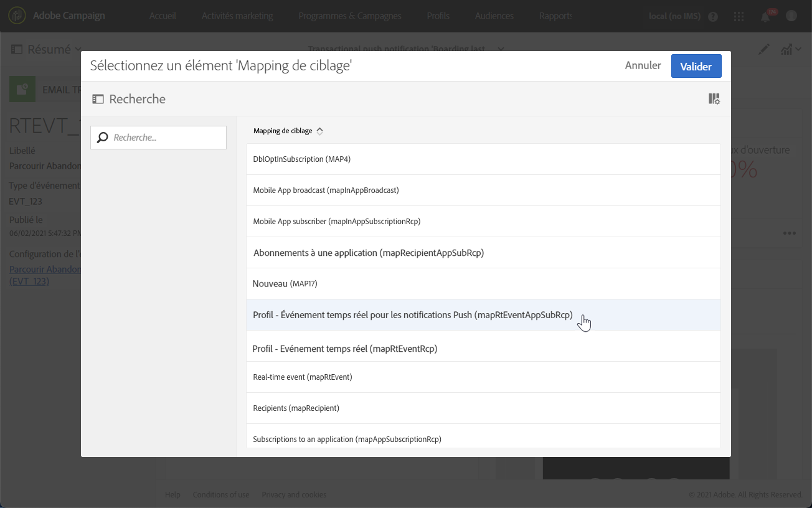This screenshot has height=508, width=812.
Task: Open the Accueil menu
Action: tap(163, 16)
